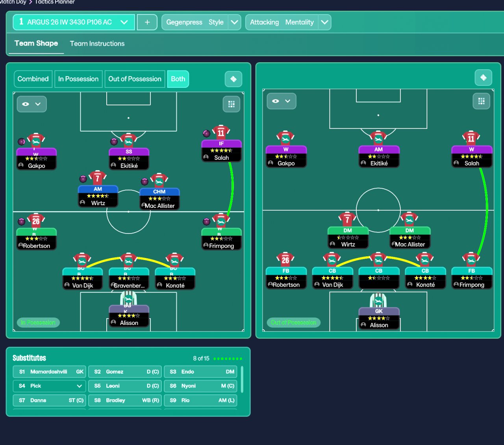Select substitute S1 Mamardashvili
Viewport: 504px width, 445px height.
pos(50,372)
